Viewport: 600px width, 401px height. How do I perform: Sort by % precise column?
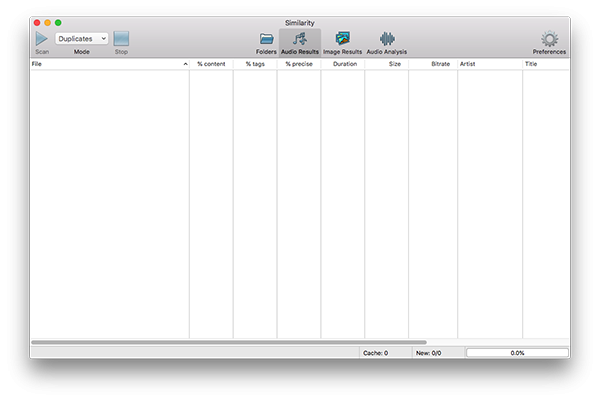point(299,64)
